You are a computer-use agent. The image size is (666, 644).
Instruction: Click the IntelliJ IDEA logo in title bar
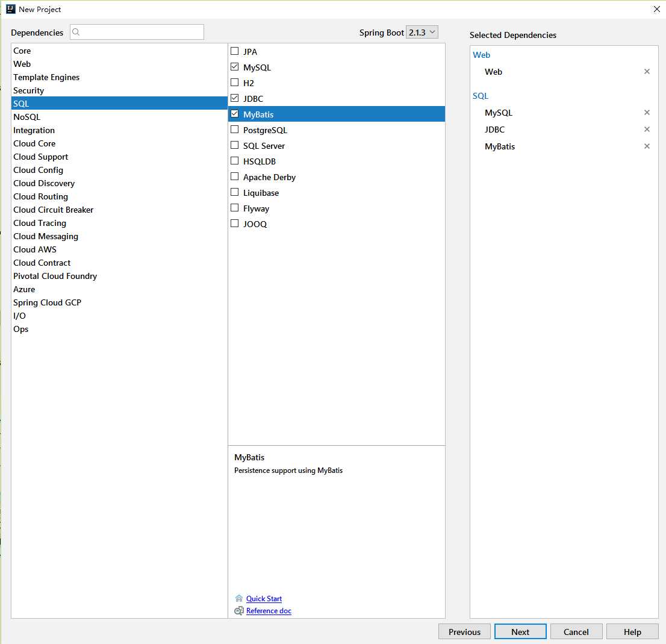(10, 9)
